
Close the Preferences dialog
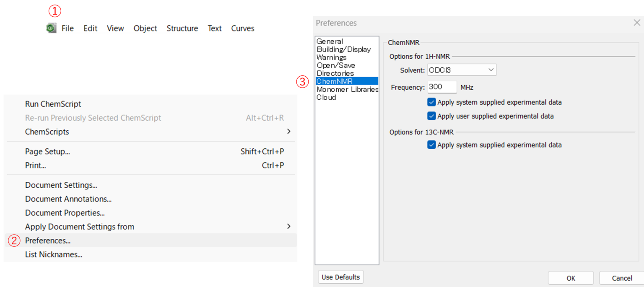click(636, 23)
